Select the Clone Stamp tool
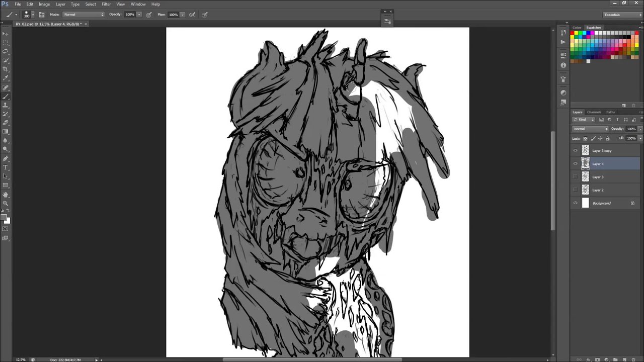 click(6, 105)
